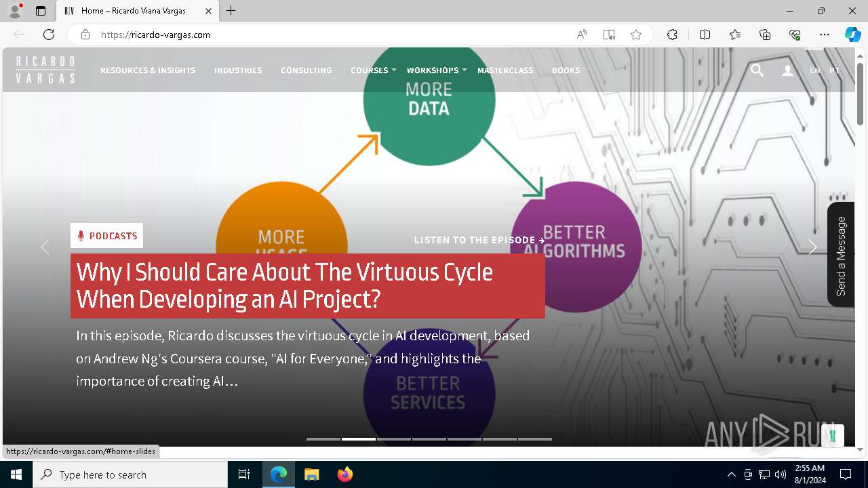Open Split screen view
This screenshot has width=868, height=488.
(705, 35)
